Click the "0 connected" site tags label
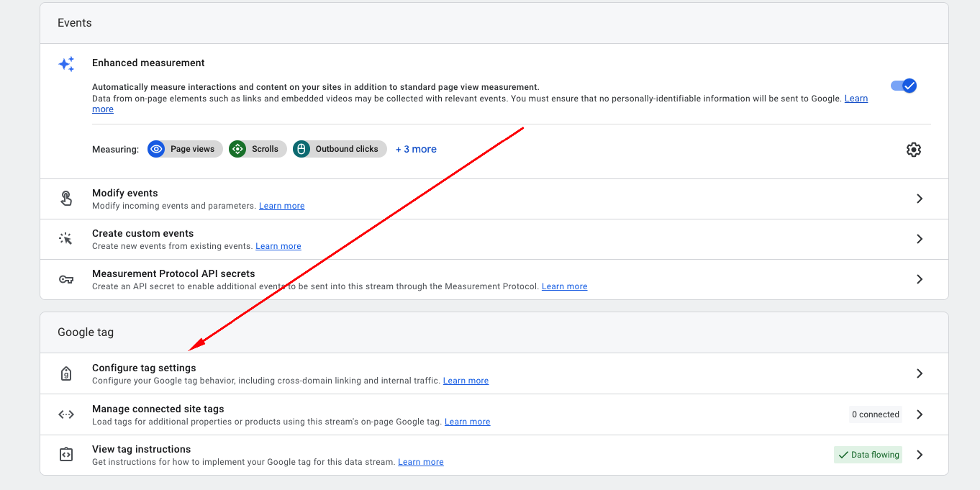The width and height of the screenshot is (980, 490). tap(875, 414)
